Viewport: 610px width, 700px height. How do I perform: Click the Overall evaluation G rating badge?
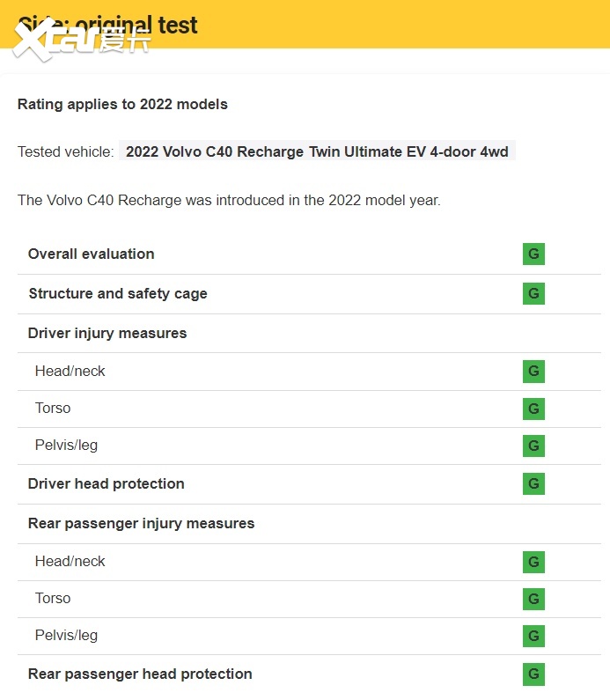click(533, 254)
